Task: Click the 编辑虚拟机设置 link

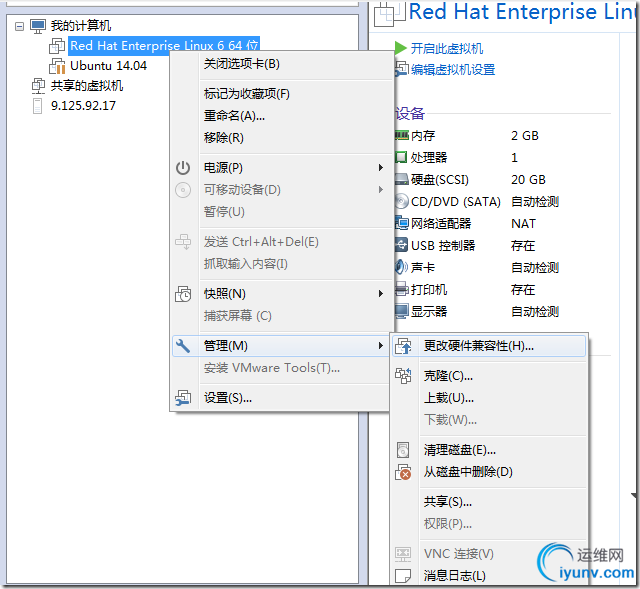Action: 453,70
